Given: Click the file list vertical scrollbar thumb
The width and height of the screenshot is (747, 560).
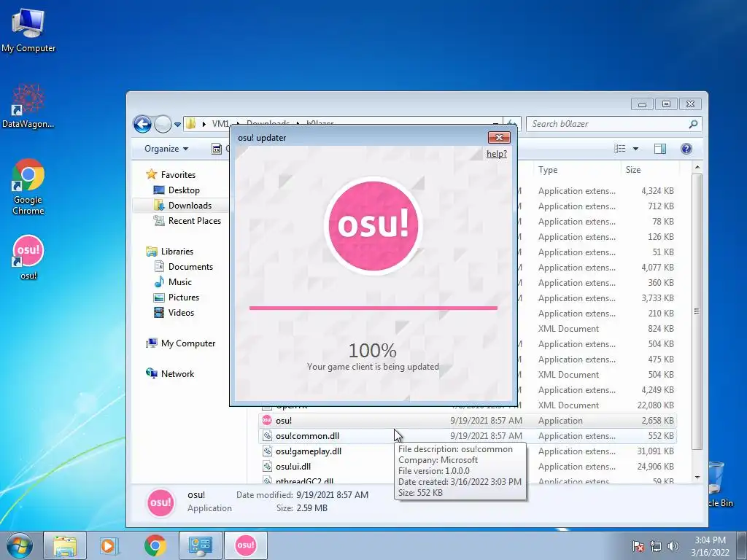Looking at the screenshot, I should coord(697,311).
